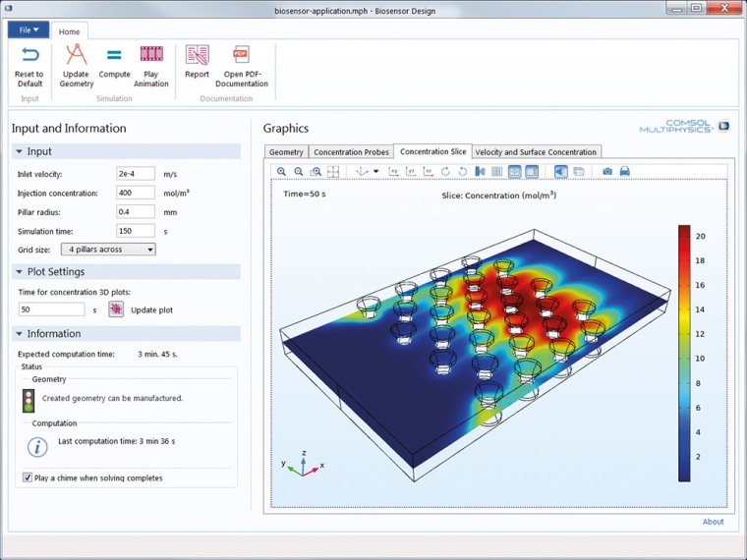747x560 pixels.
Task: Collapse the Information section
Action: pos(19,334)
